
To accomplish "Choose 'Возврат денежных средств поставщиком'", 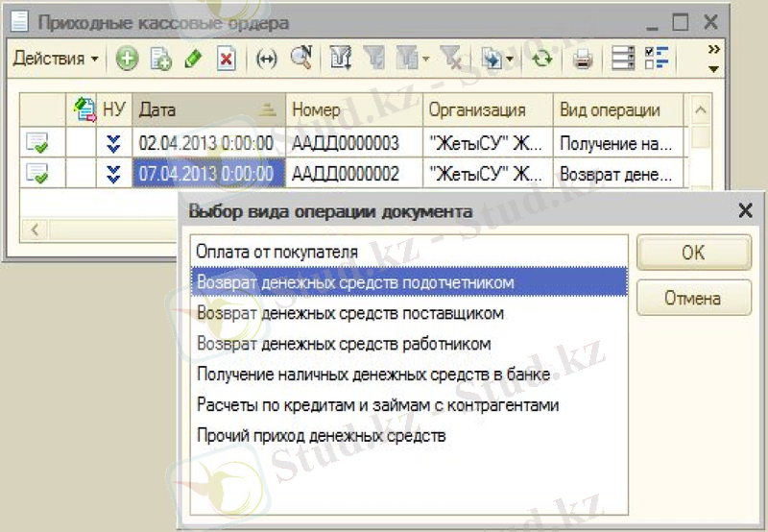I will point(409,312).
